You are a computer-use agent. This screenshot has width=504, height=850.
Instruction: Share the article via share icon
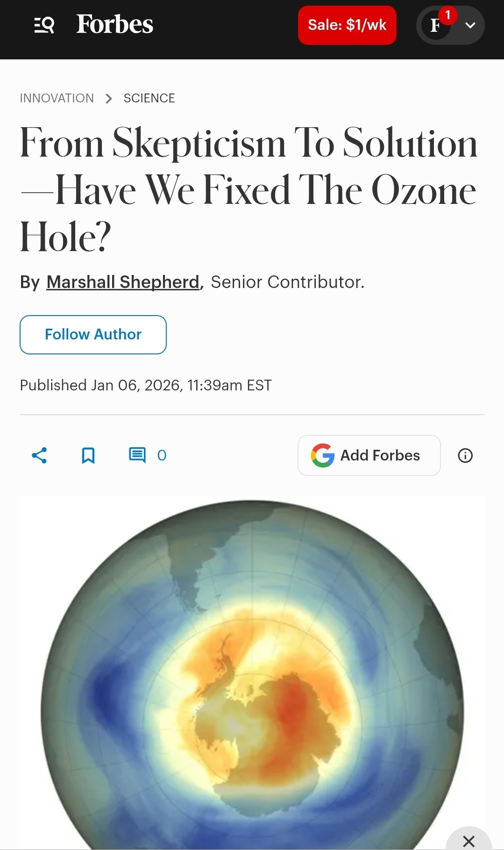click(x=39, y=455)
